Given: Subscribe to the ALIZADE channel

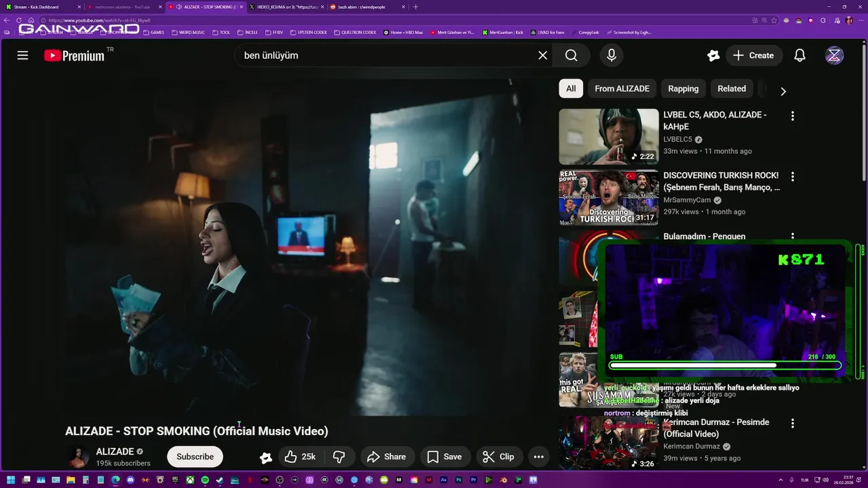Looking at the screenshot, I should click(195, 457).
